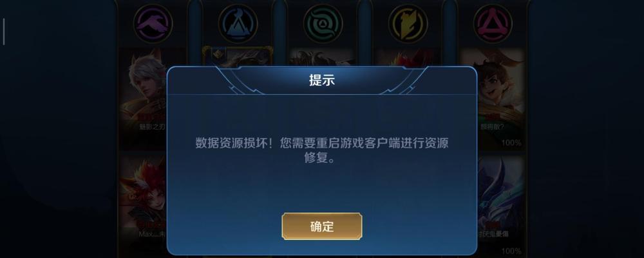
Task: Select the pink triangle lane icon
Action: pyautogui.click(x=493, y=23)
